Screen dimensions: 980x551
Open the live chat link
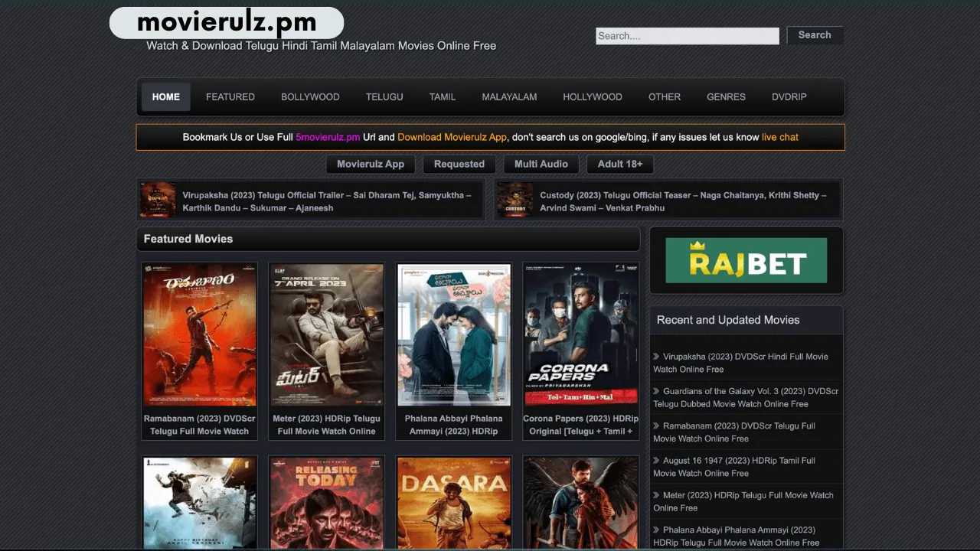pyautogui.click(x=780, y=137)
